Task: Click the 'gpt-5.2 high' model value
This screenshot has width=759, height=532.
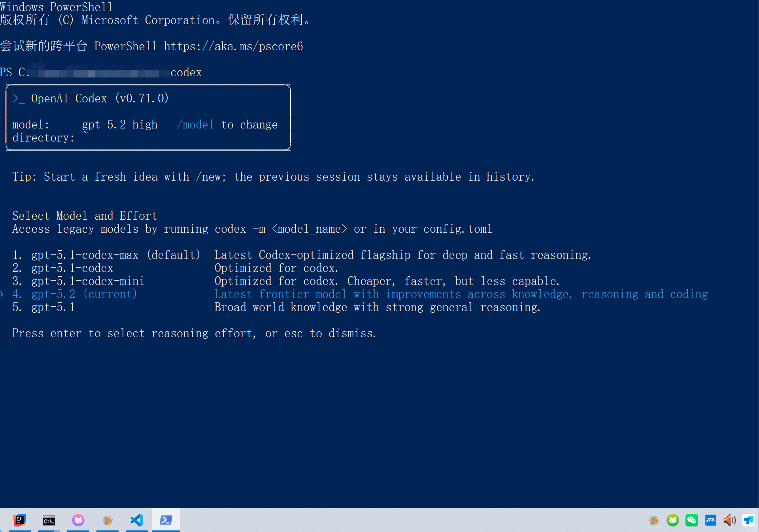Action: pyautogui.click(x=120, y=125)
